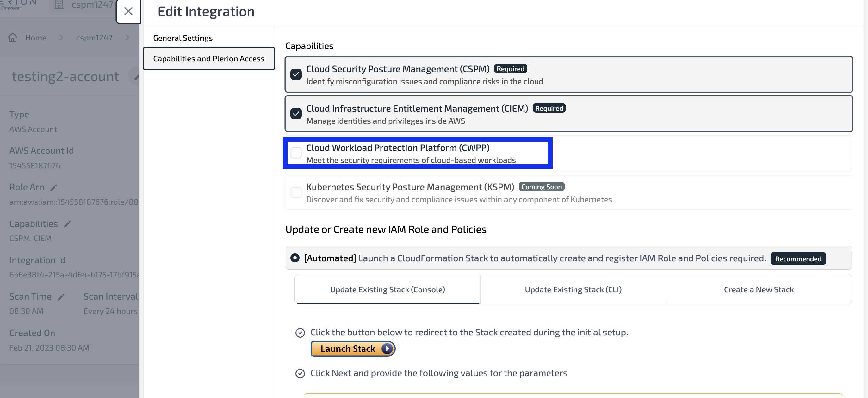Click checkmark icon beside 'Click Next' step
This screenshot has height=398, width=868.
[x=300, y=373]
